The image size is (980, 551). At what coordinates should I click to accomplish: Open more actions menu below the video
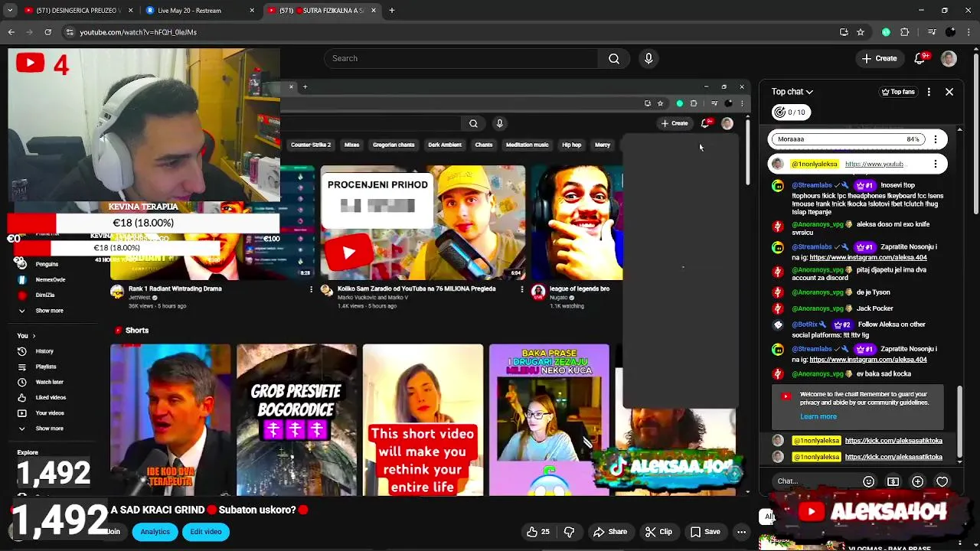[741, 532]
